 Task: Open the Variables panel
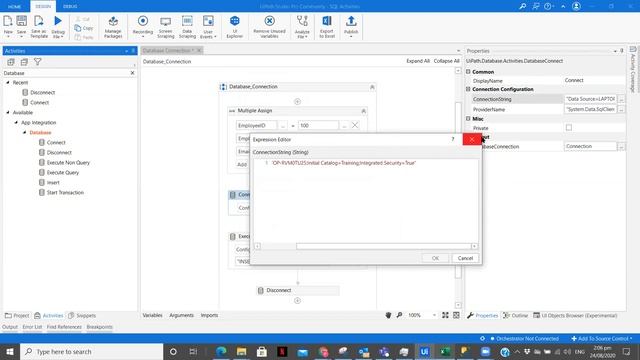point(153,315)
